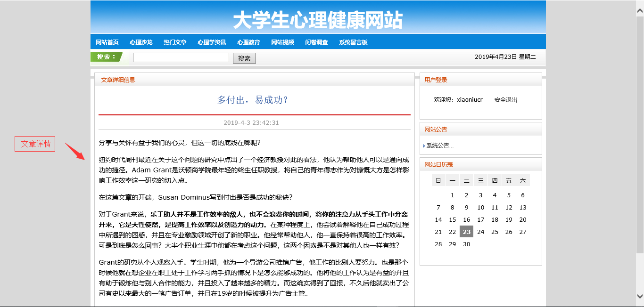This screenshot has height=307, width=644.
Task: Select day 27 in the calendar
Action: pos(523,232)
